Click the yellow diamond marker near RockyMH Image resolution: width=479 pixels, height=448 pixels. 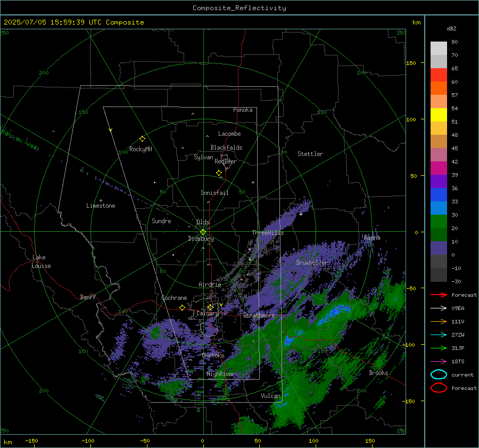[x=142, y=139]
